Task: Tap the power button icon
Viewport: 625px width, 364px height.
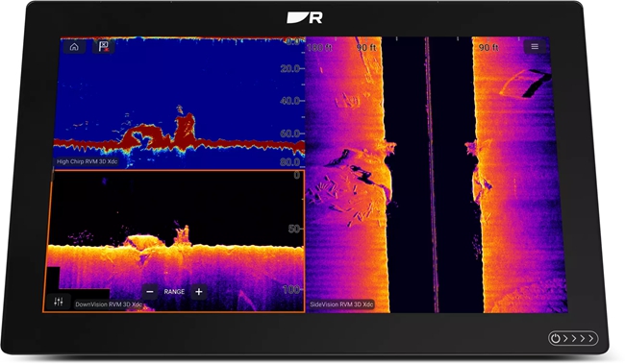Action: 555,338
